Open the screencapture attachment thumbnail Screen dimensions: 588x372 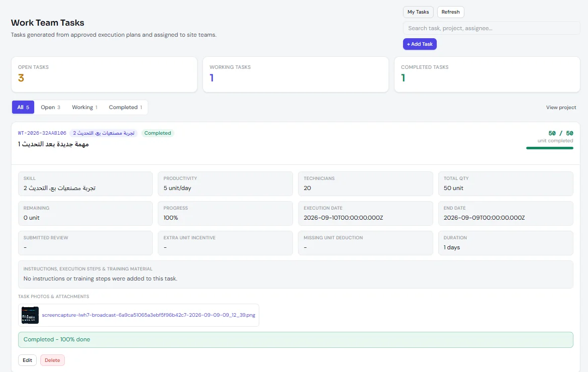click(30, 315)
